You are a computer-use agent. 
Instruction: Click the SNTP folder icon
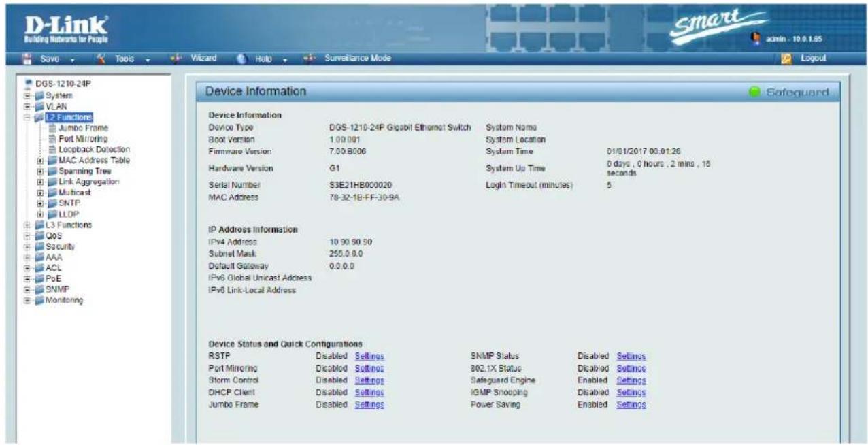coord(52,203)
